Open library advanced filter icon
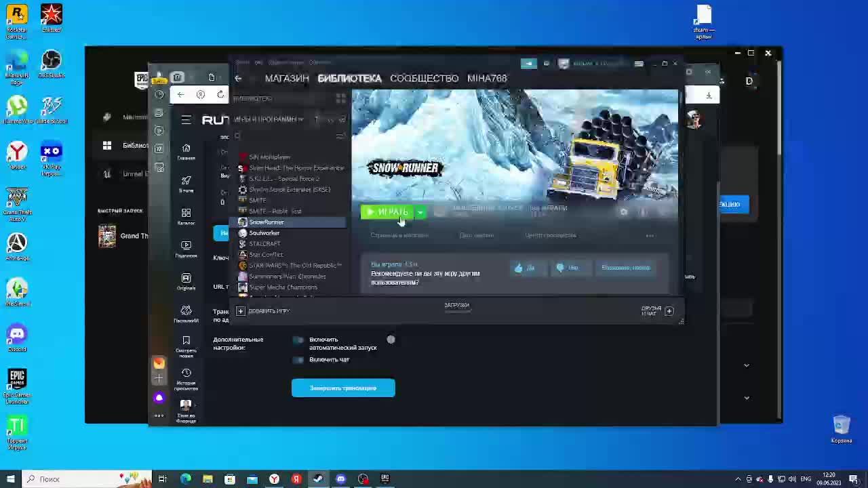Image resolution: width=868 pixels, height=488 pixels. point(340,136)
